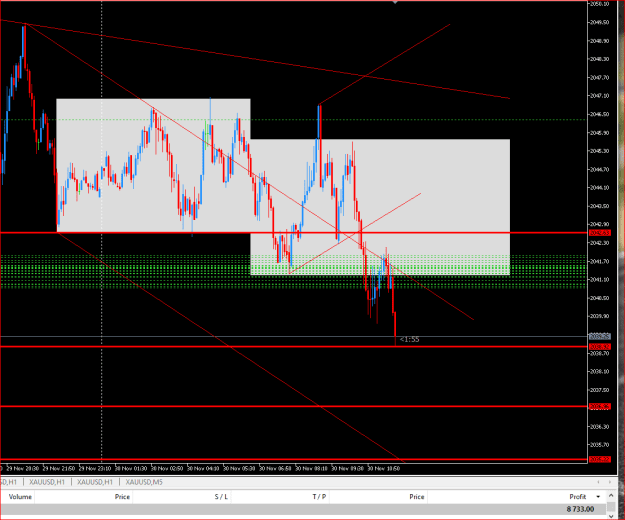Click the S / L column header
This screenshot has width=625, height=520.
click(221, 497)
